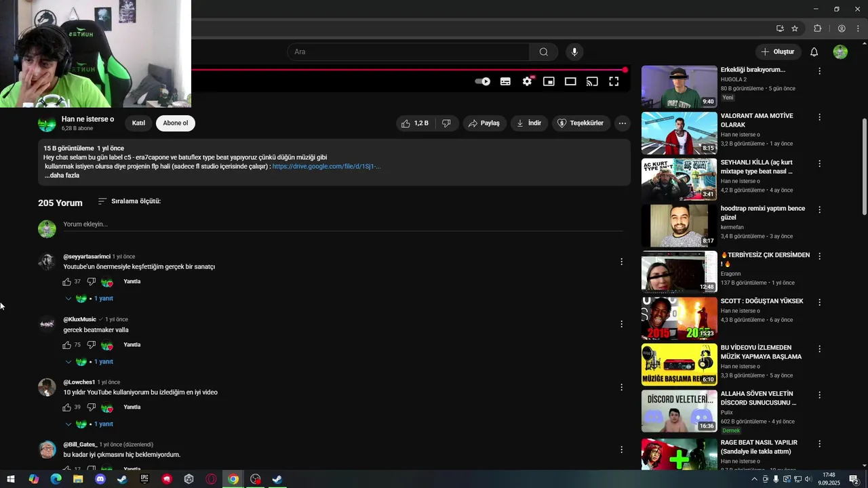Open hoodtrap remixi yaptım thumbnail
Viewport: 868px width, 488px height.
tap(679, 226)
